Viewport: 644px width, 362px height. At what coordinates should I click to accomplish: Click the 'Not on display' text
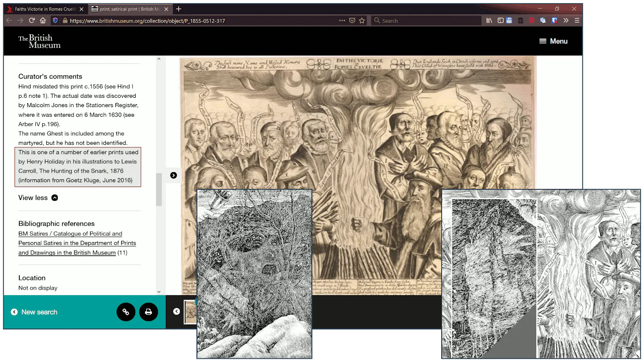[x=38, y=288]
